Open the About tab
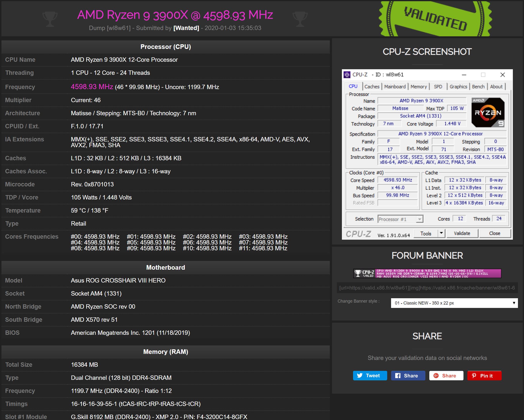 pyautogui.click(x=496, y=86)
